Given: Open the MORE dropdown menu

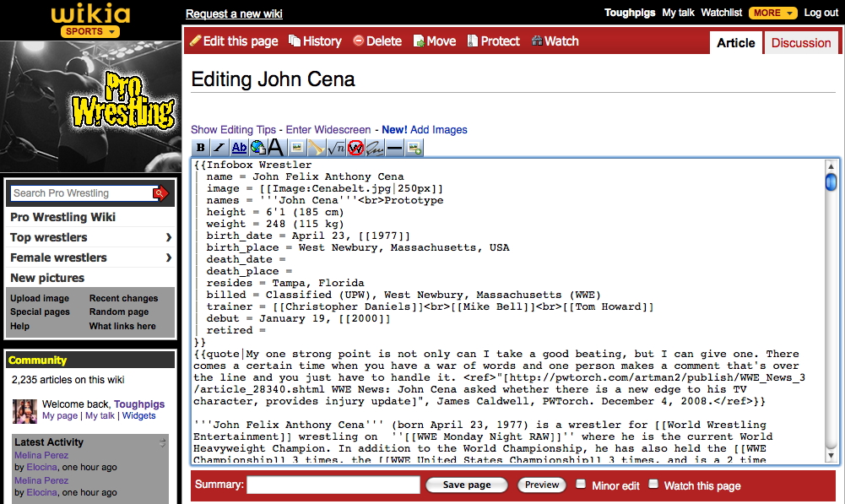Looking at the screenshot, I should pyautogui.click(x=772, y=13).
